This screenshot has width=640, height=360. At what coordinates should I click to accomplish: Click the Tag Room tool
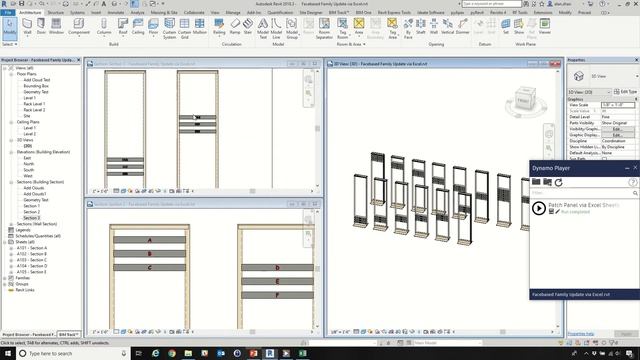tap(342, 29)
